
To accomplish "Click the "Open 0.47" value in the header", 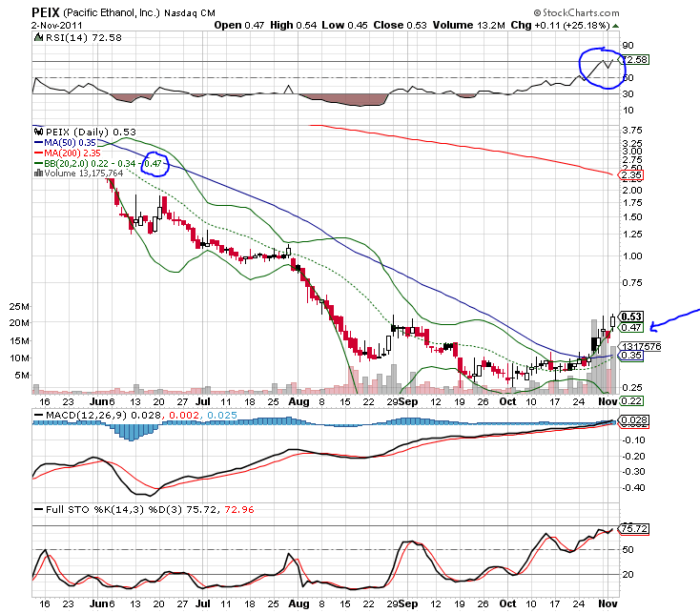I will pyautogui.click(x=238, y=25).
